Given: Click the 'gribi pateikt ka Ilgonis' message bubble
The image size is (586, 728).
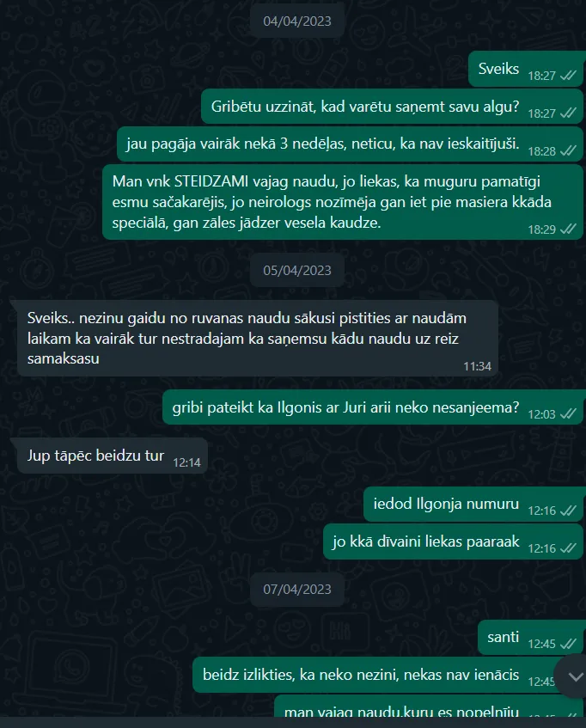Looking at the screenshot, I should tap(373, 407).
